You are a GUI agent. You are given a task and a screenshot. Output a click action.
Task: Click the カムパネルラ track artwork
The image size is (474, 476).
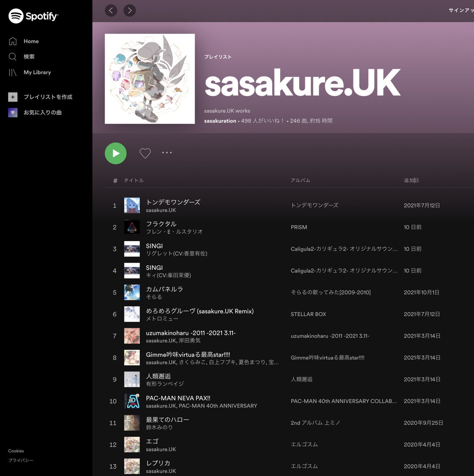coord(132,292)
